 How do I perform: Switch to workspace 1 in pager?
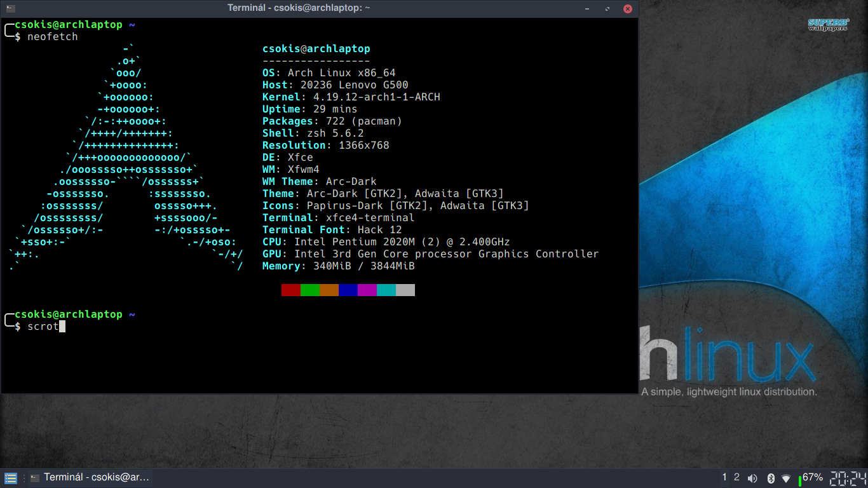pos(724,477)
